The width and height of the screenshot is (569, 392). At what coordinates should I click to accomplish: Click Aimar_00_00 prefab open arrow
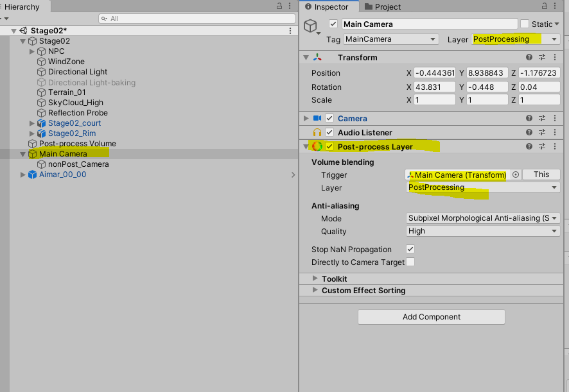tap(293, 175)
